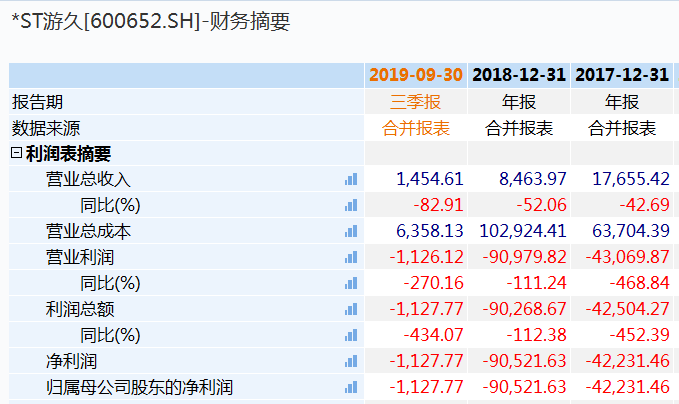Viewport: 679px width, 404px height.
Task: Open chart icon for 同比(%) row under 营业利润
Action: (351, 283)
